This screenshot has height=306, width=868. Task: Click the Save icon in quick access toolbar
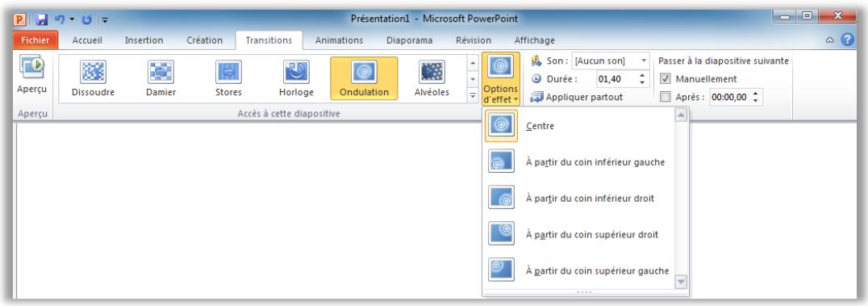tap(41, 19)
